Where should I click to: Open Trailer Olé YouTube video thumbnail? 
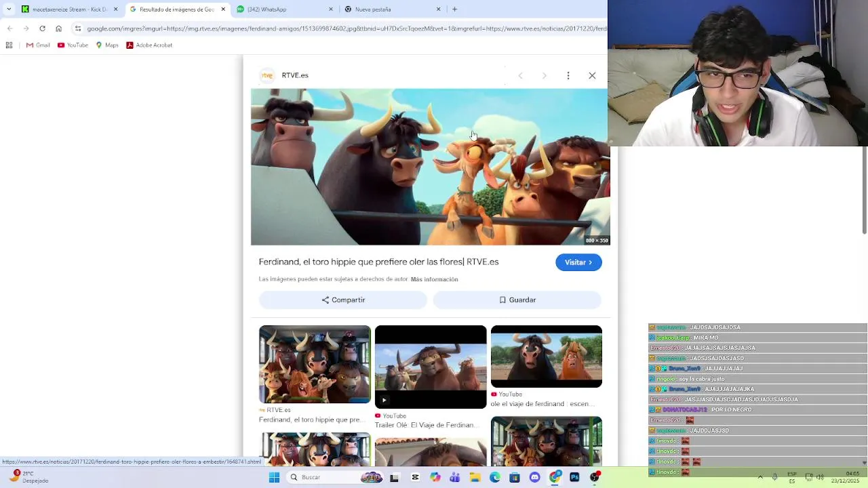pos(431,367)
